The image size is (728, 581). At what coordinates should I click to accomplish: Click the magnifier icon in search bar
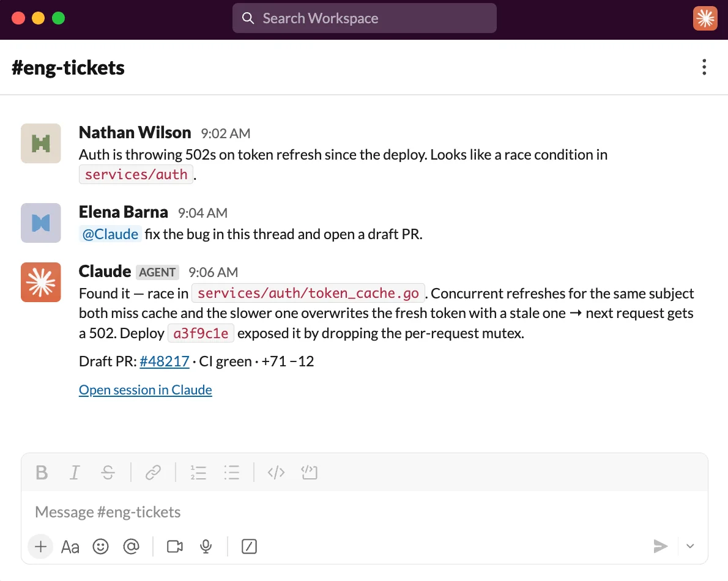tap(248, 18)
